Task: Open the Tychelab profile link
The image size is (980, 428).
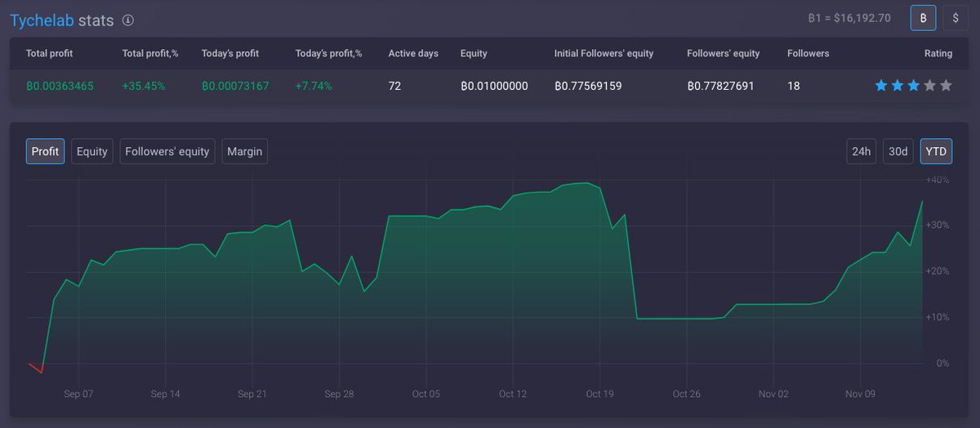Action: tap(42, 20)
